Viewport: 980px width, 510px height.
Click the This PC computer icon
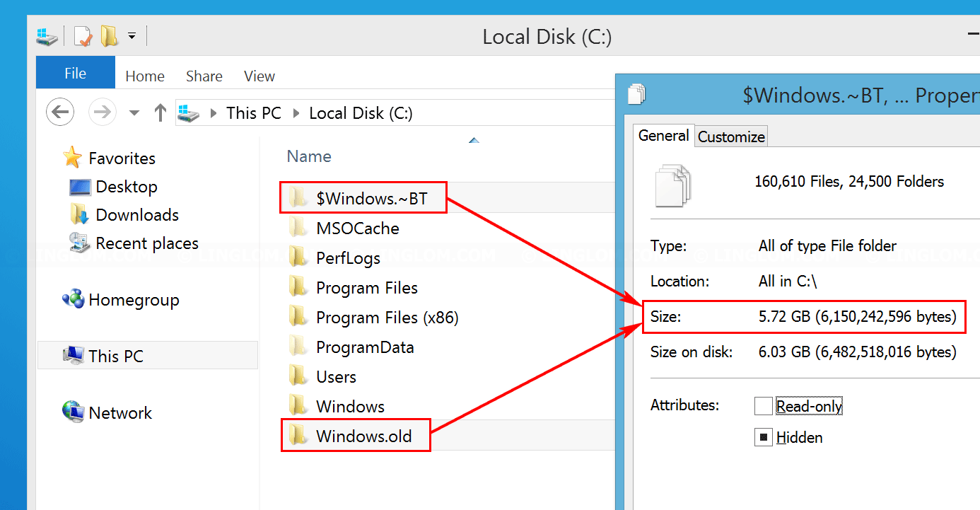[x=74, y=355]
